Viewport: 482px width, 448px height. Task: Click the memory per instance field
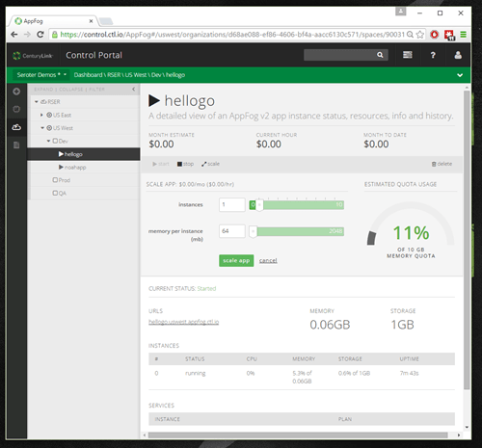232,231
